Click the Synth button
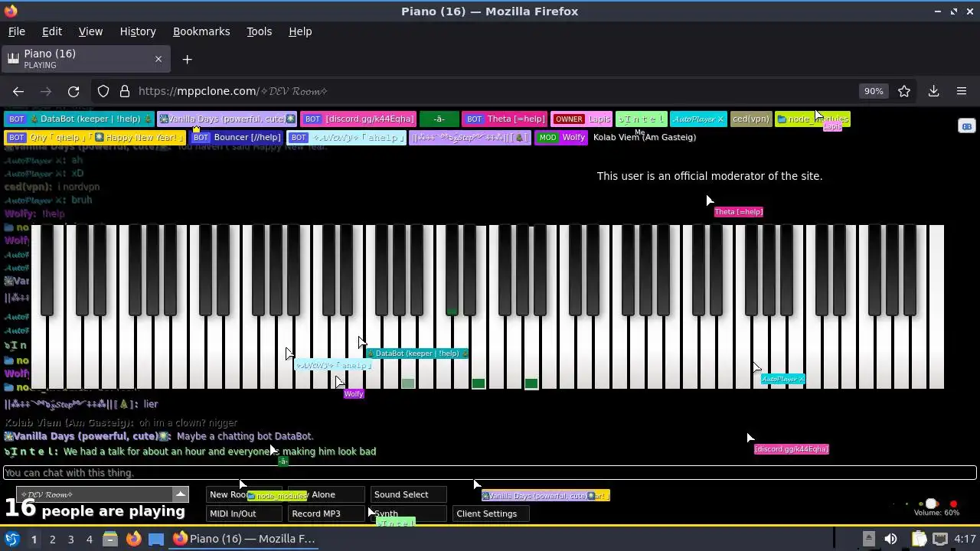The image size is (980, 551). [x=409, y=514]
